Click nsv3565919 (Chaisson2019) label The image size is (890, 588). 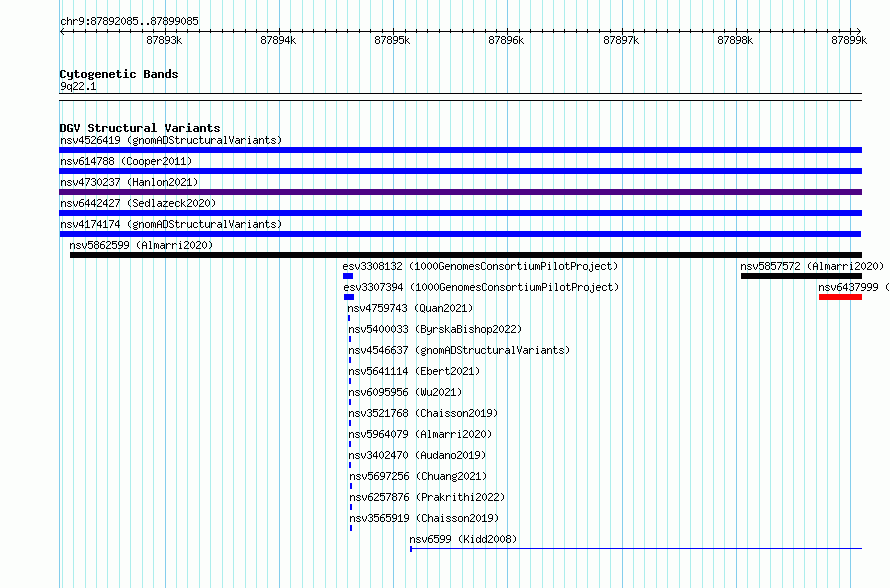425,518
